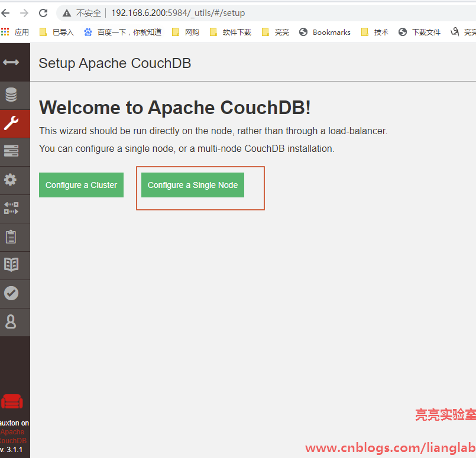Click the address bar URL field

click(x=265, y=13)
